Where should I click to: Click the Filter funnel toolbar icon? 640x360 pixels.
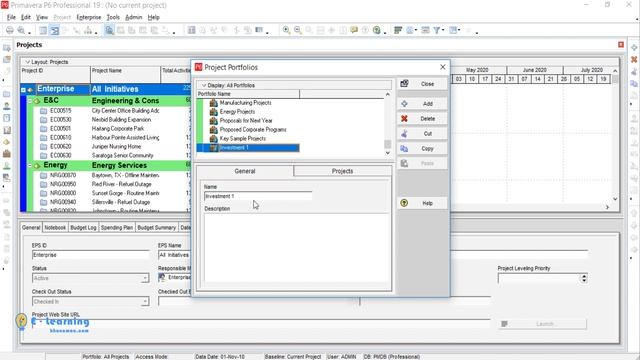coord(437,30)
